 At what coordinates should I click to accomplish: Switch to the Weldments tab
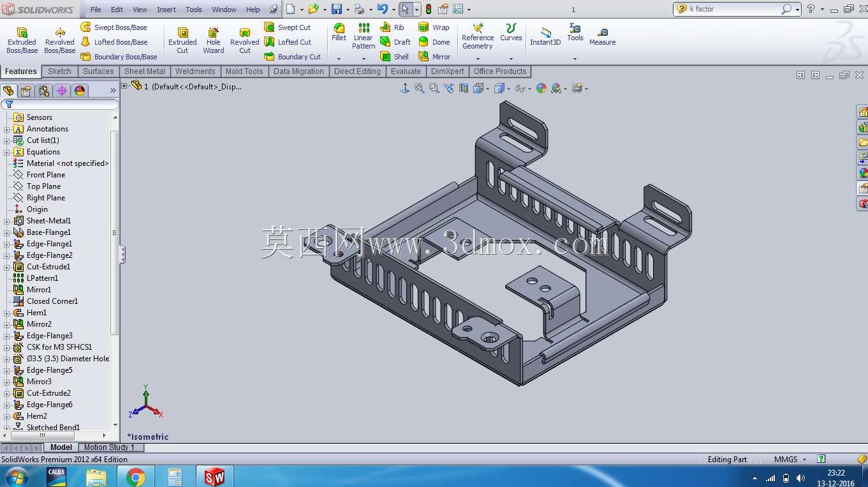[x=195, y=71]
